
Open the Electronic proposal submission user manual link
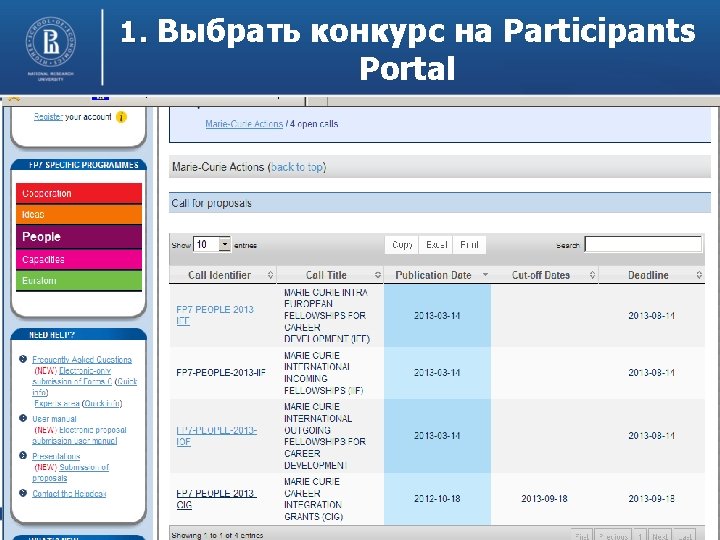[x=80, y=435]
